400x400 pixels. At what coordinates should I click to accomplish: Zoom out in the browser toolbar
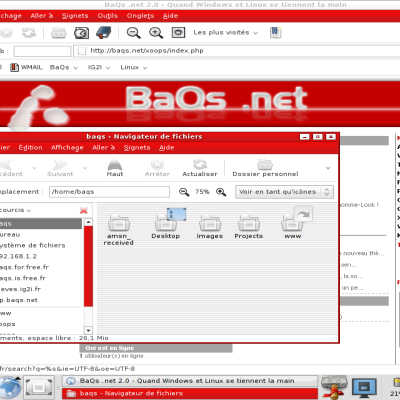click(x=134, y=33)
